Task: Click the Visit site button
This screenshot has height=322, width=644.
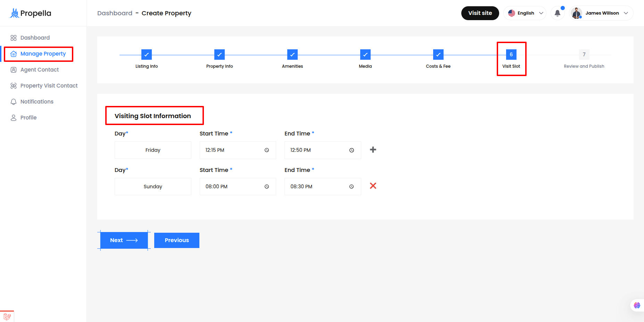Action: [x=480, y=13]
